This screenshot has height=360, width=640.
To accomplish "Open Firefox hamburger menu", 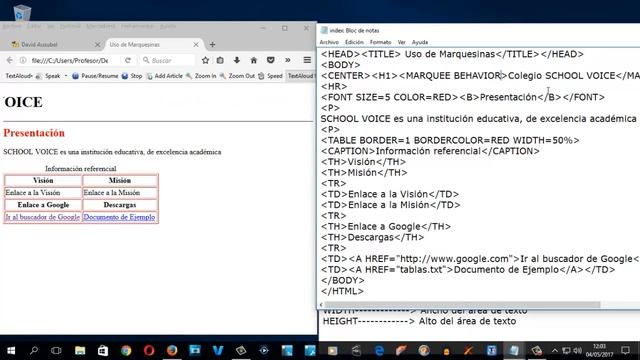I will 307,60.
